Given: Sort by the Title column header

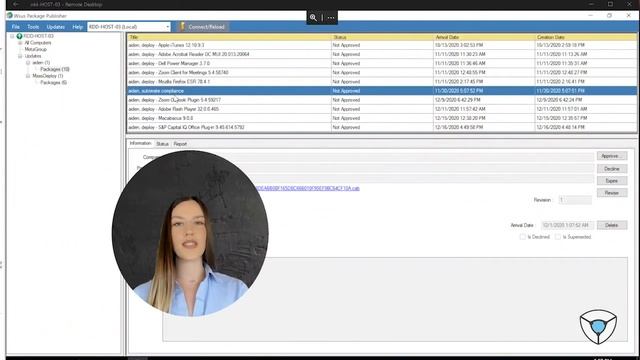Looking at the screenshot, I should [x=229, y=37].
